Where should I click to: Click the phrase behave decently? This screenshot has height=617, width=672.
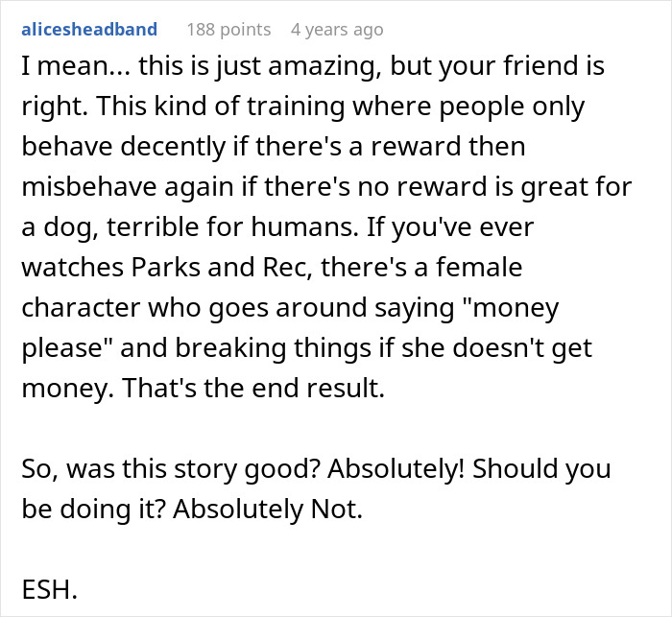pyautogui.click(x=124, y=146)
